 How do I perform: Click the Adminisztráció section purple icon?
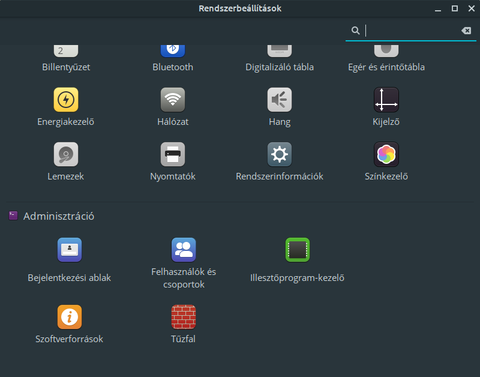coord(13,215)
